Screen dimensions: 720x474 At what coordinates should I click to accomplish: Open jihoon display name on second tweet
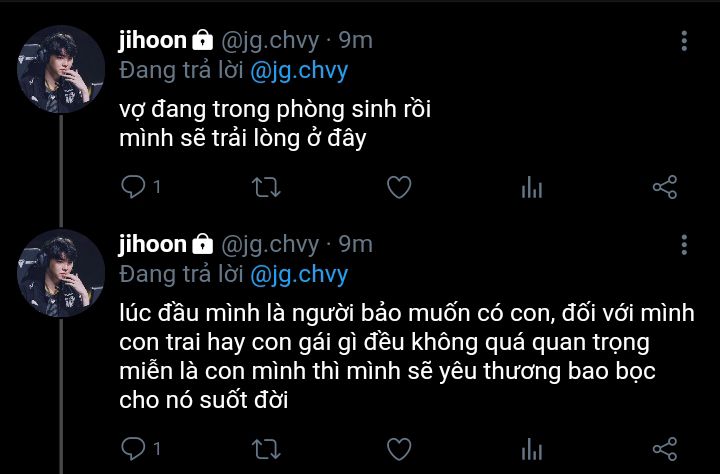(152, 244)
